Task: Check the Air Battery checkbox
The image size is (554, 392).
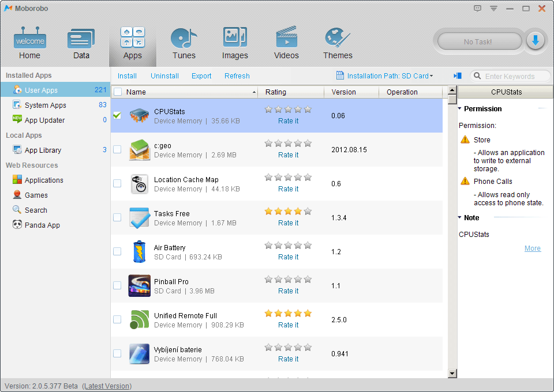Action: 117,251
